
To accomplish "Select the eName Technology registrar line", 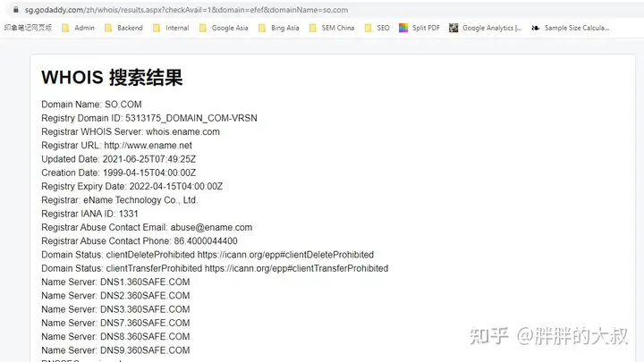I will coord(120,200).
